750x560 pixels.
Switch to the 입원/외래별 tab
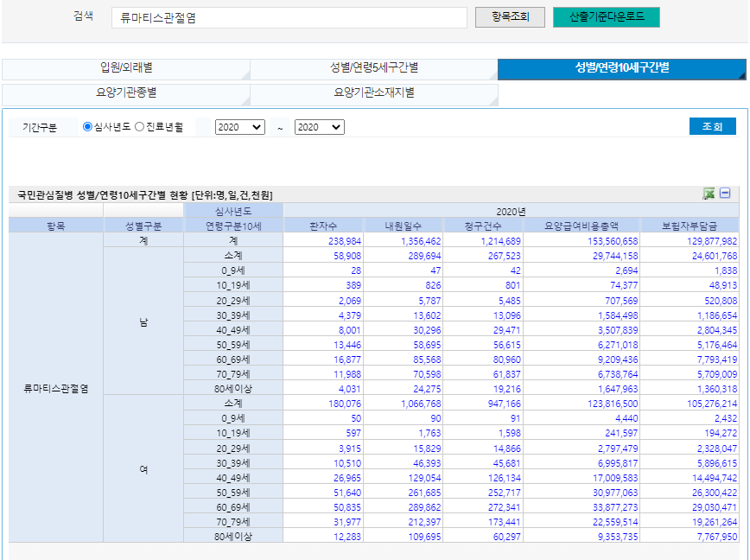(x=126, y=68)
